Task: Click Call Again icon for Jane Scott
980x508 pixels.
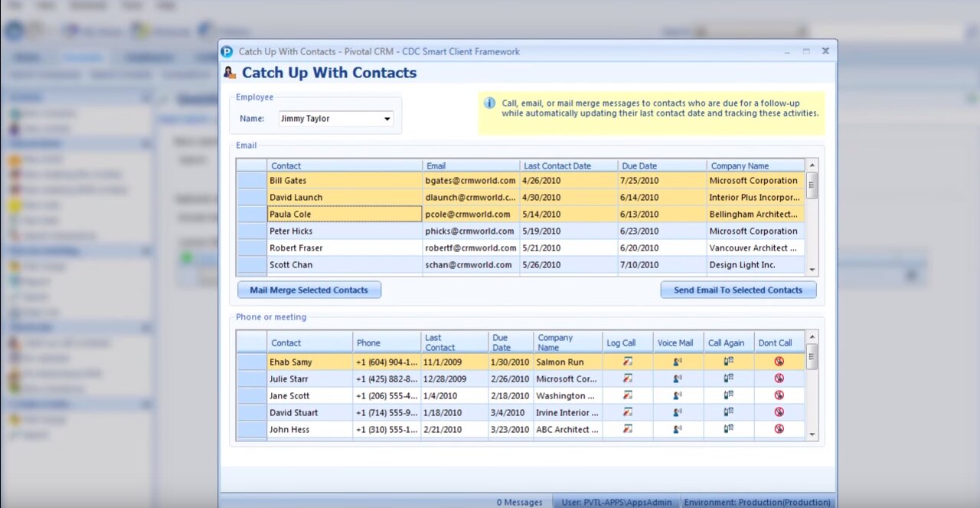Action: 729,395
